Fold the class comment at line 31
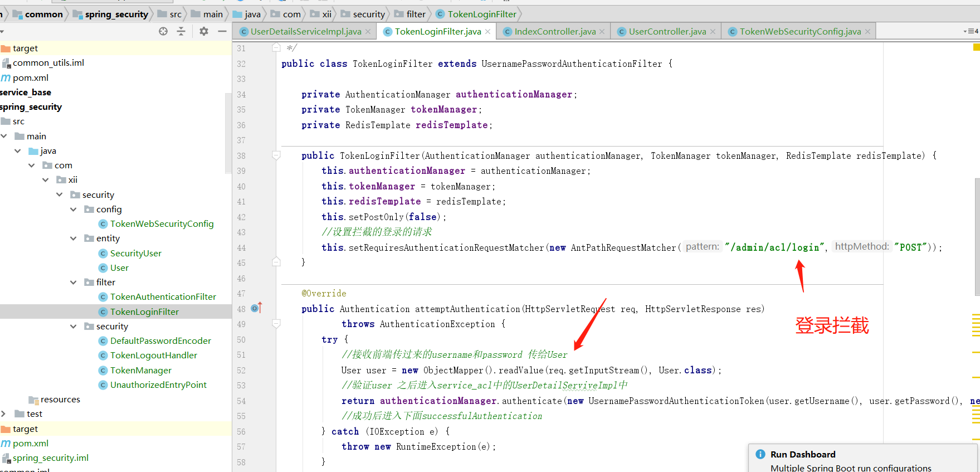Screen dimensions: 980x472 pos(276,48)
